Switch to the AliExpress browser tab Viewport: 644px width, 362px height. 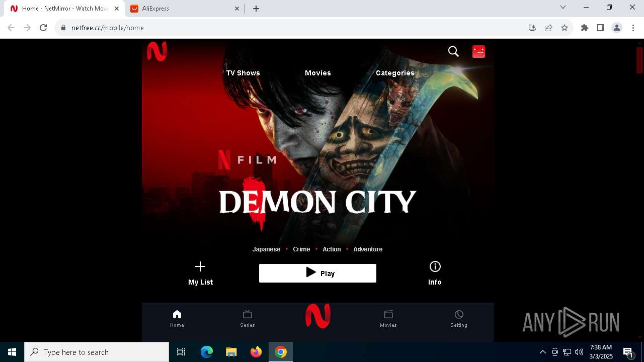point(184,9)
